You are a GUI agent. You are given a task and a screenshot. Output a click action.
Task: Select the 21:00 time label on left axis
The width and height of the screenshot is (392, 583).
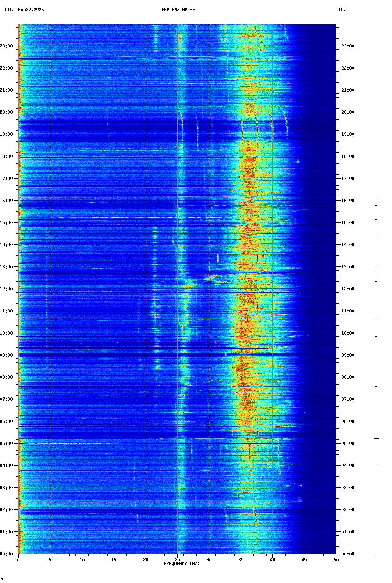7,90
